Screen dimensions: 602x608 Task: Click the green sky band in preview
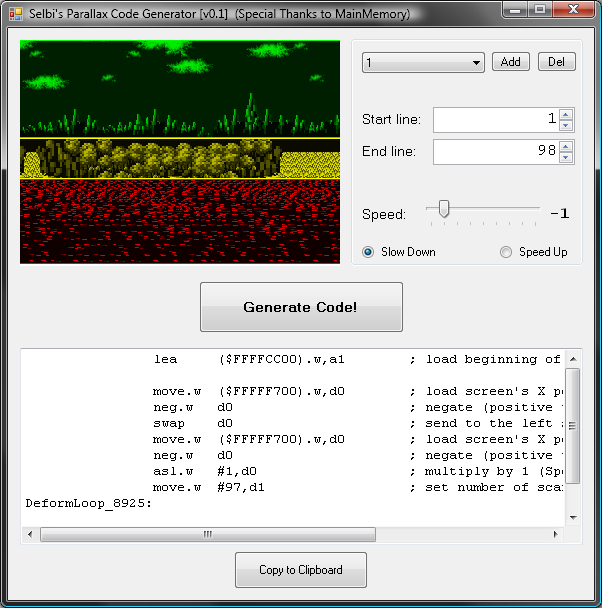180,89
